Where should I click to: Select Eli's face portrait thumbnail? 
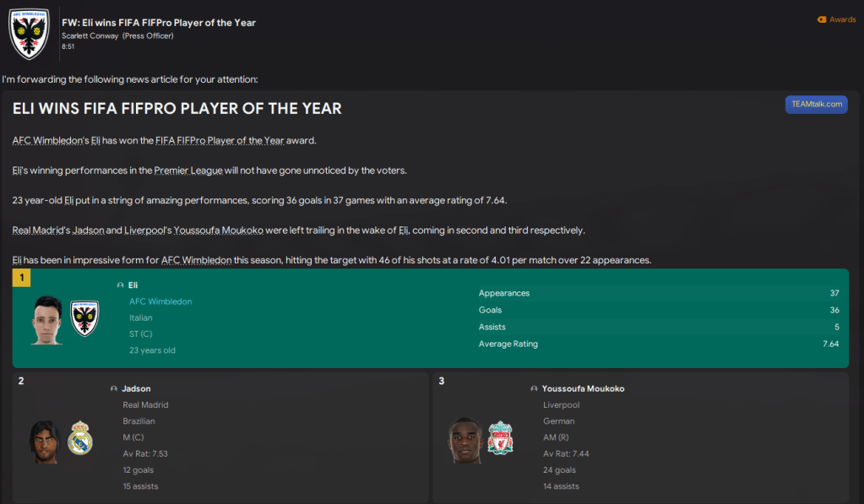[x=47, y=320]
